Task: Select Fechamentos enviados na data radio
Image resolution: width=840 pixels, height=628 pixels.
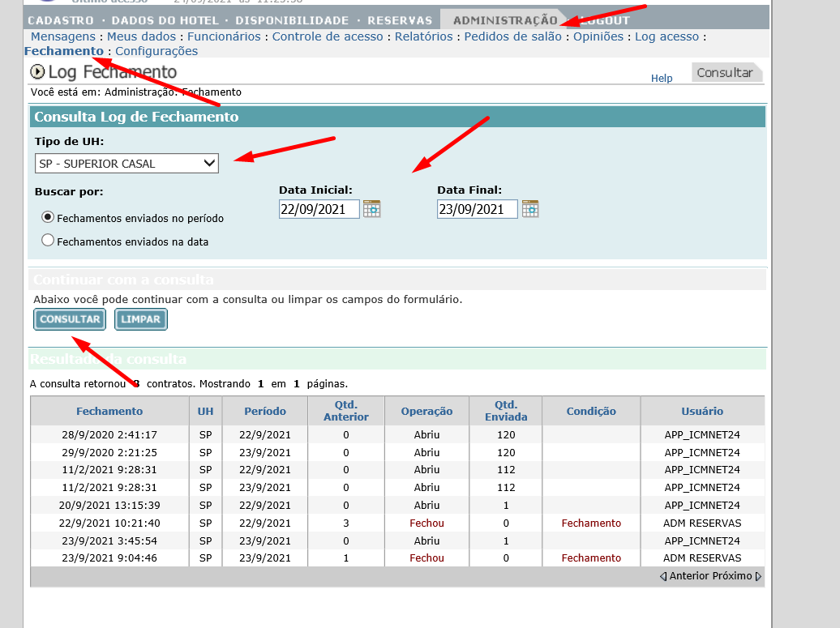Action: click(x=48, y=241)
